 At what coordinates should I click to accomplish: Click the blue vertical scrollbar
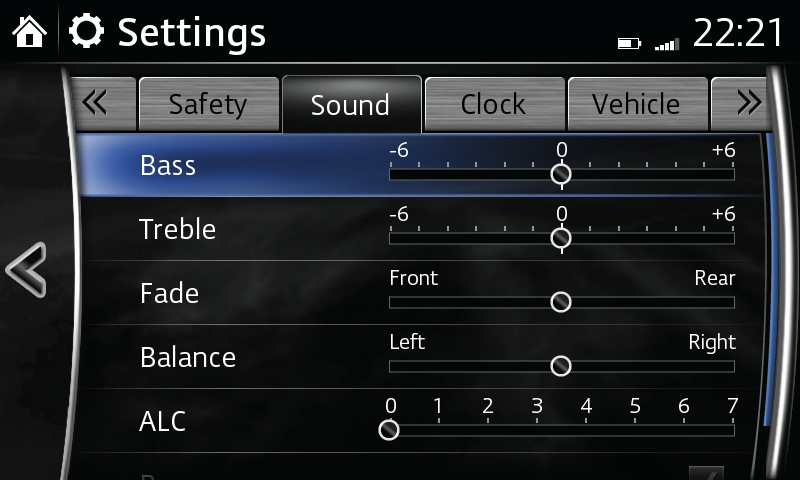[x=767, y=280]
